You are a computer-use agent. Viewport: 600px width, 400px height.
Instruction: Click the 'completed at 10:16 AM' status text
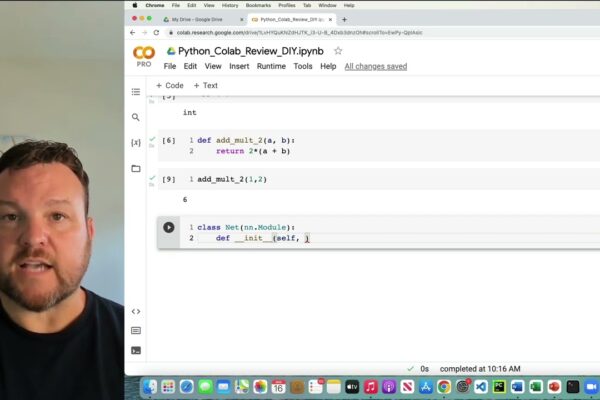[480, 369]
